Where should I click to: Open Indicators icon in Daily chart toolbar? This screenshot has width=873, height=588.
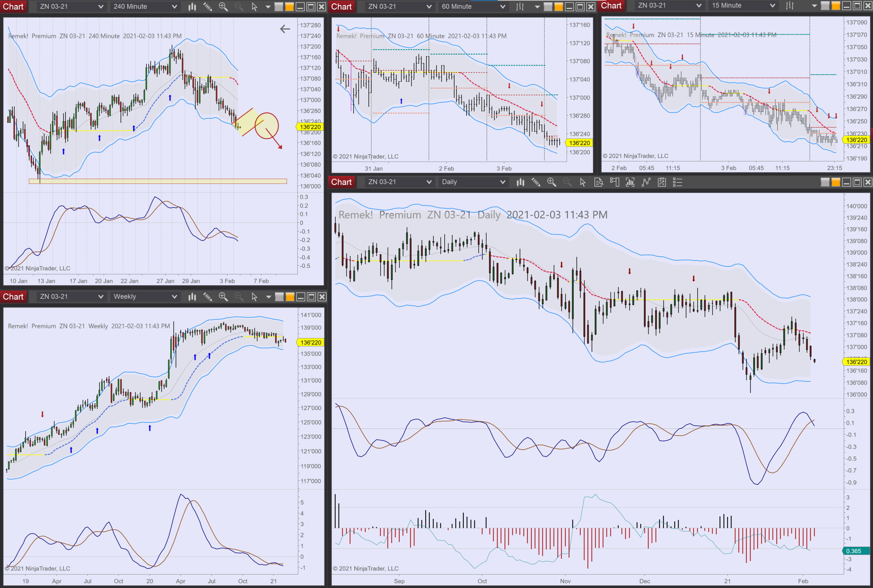[646, 182]
